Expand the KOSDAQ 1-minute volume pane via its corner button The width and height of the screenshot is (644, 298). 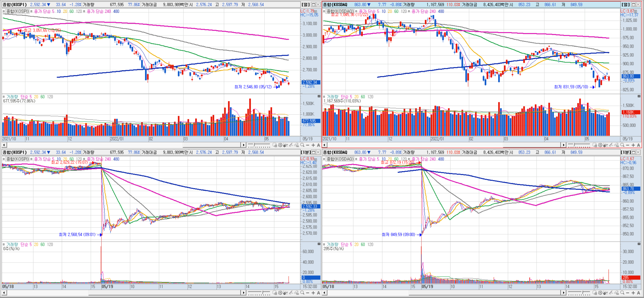pyautogui.click(x=639, y=244)
